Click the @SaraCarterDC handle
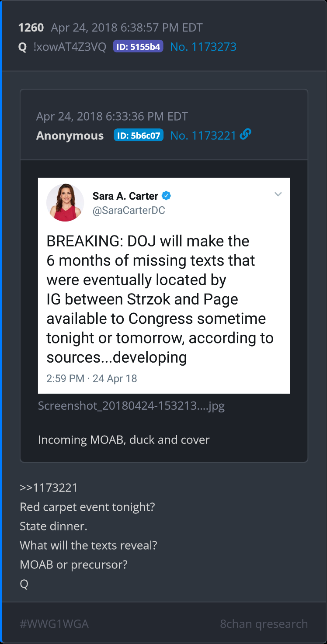The image size is (327, 644). point(129,210)
